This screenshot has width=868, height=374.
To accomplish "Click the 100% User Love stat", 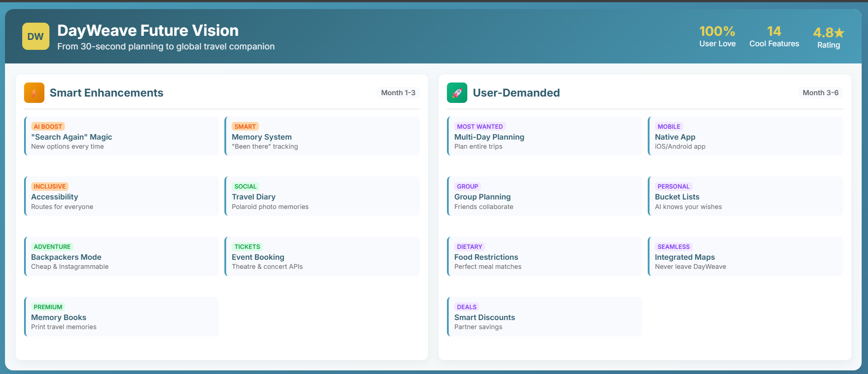I will coord(718,36).
